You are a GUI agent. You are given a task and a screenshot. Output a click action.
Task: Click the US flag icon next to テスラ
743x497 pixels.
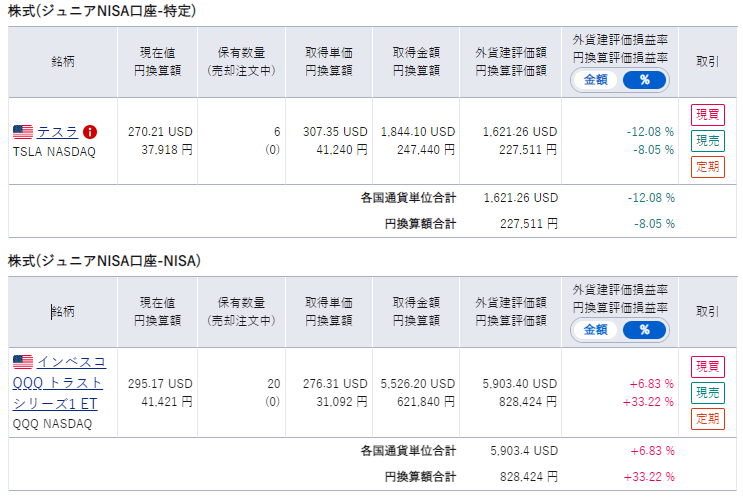pyautogui.click(x=23, y=132)
